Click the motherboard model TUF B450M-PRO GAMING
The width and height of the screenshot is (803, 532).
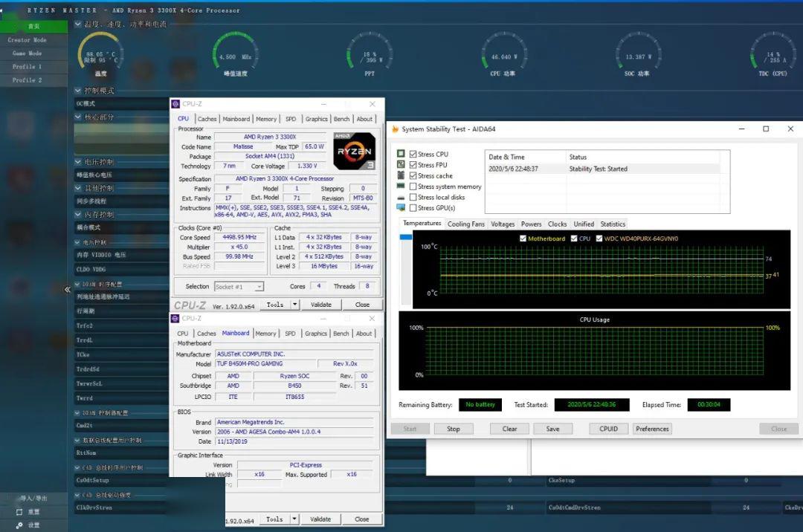(264, 363)
